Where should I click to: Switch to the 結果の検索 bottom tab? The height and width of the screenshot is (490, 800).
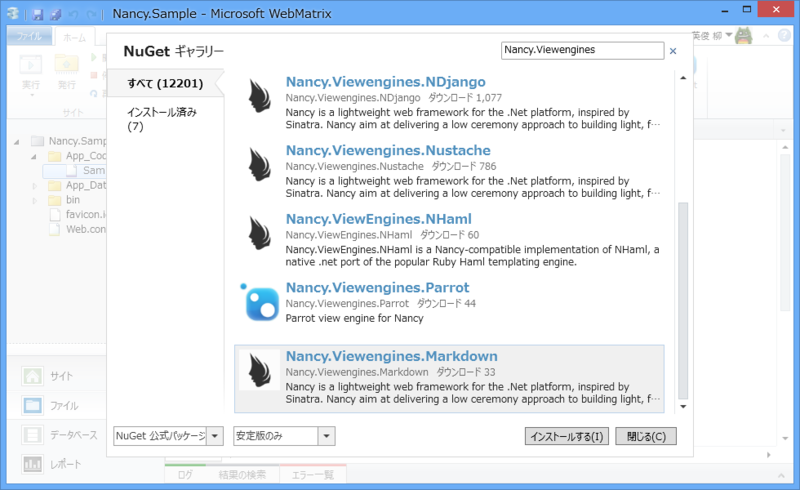(x=242, y=475)
